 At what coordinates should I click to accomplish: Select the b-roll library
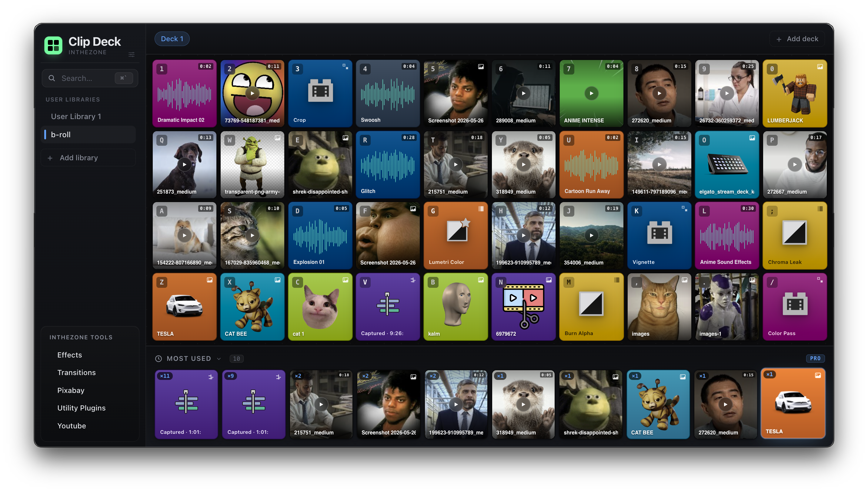coord(88,135)
